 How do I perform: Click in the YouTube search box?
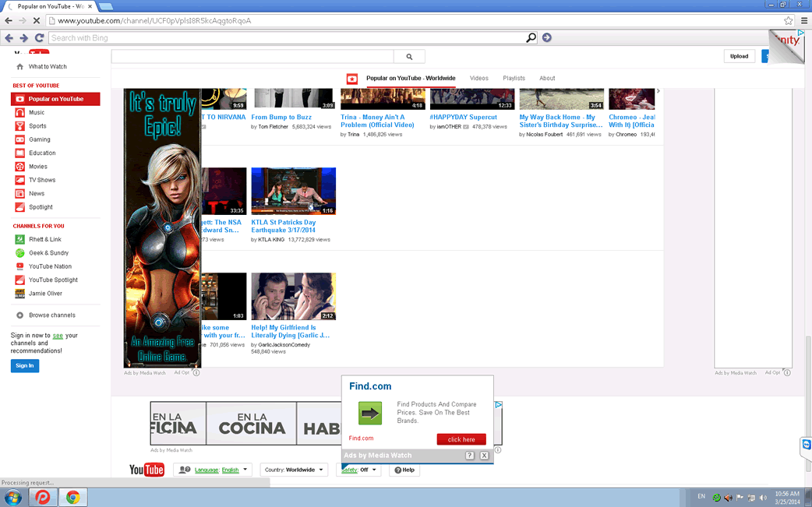(x=252, y=57)
